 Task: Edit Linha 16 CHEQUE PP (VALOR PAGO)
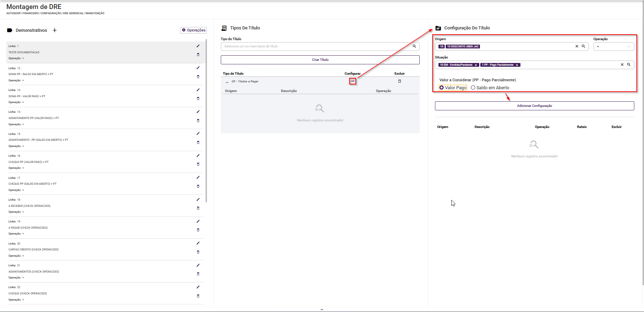tap(198, 156)
